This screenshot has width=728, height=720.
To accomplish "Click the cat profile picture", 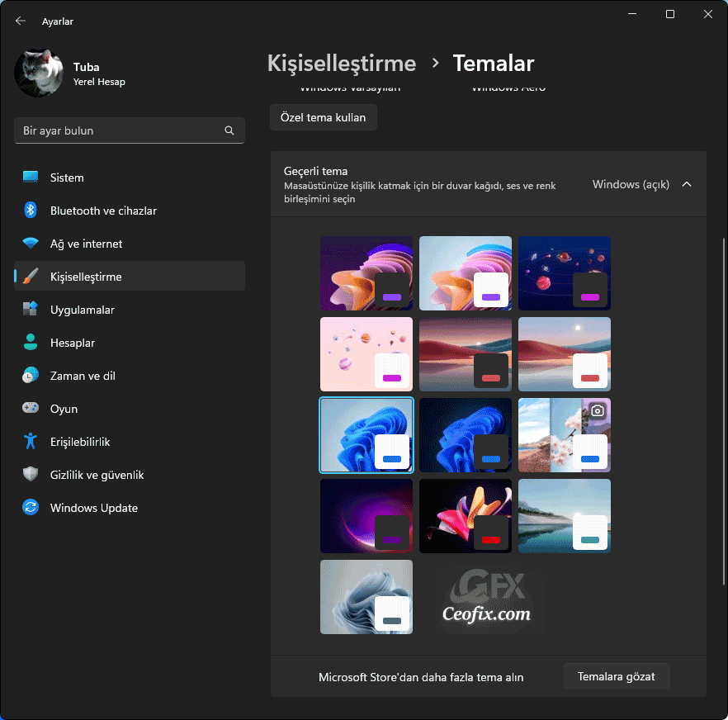I will click(x=39, y=73).
